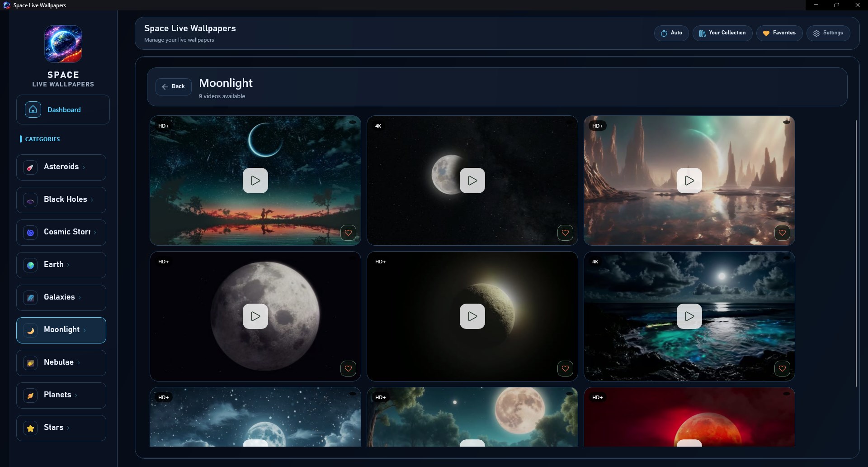The image size is (868, 467).
Task: Click the Earth globe icon
Action: (x=30, y=265)
